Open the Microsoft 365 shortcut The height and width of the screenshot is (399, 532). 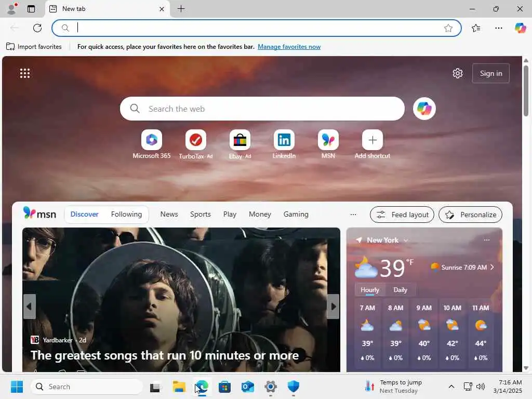coord(152,144)
